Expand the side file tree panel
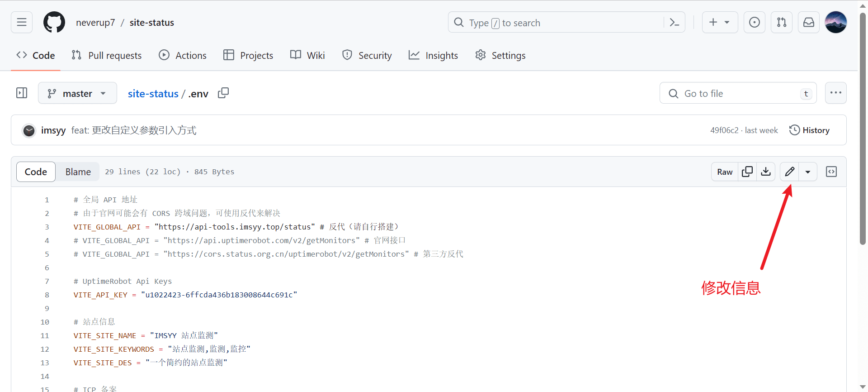This screenshot has width=868, height=392. (22, 93)
